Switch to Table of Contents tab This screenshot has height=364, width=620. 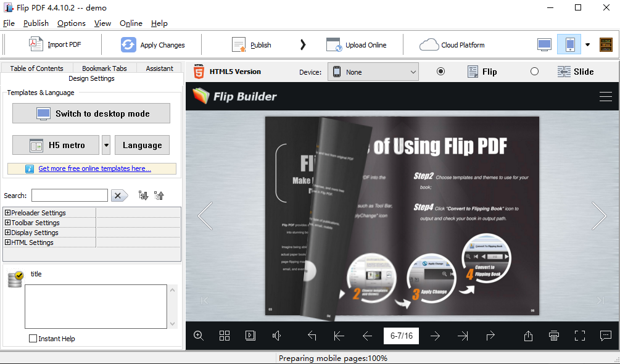click(37, 68)
